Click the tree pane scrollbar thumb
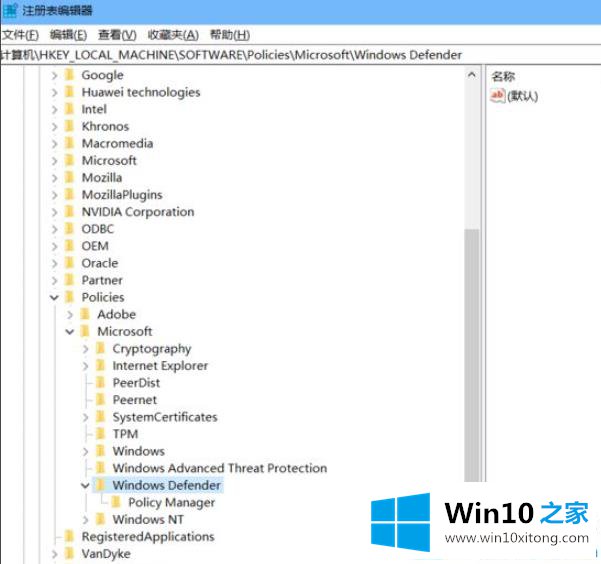 point(472,355)
